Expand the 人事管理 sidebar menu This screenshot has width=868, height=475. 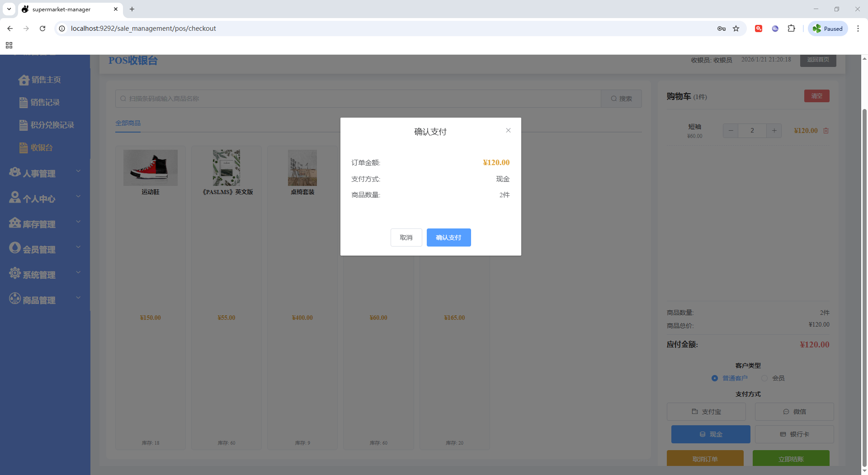click(x=45, y=173)
